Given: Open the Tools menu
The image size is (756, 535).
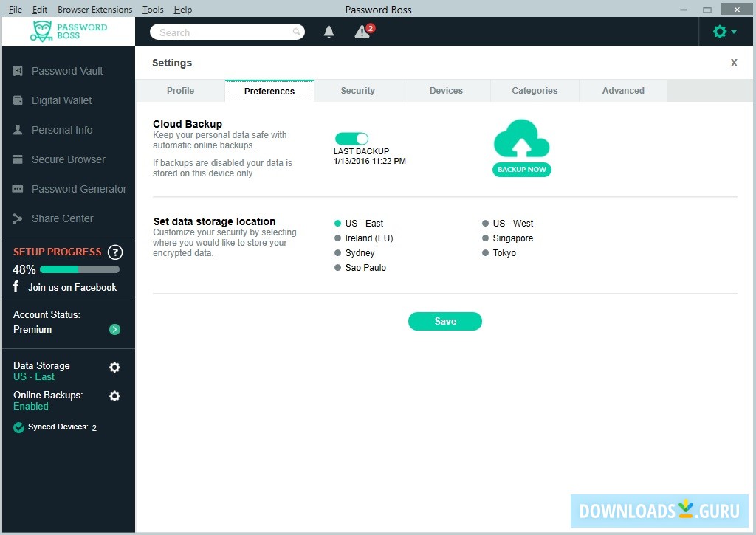Looking at the screenshot, I should coord(153,10).
